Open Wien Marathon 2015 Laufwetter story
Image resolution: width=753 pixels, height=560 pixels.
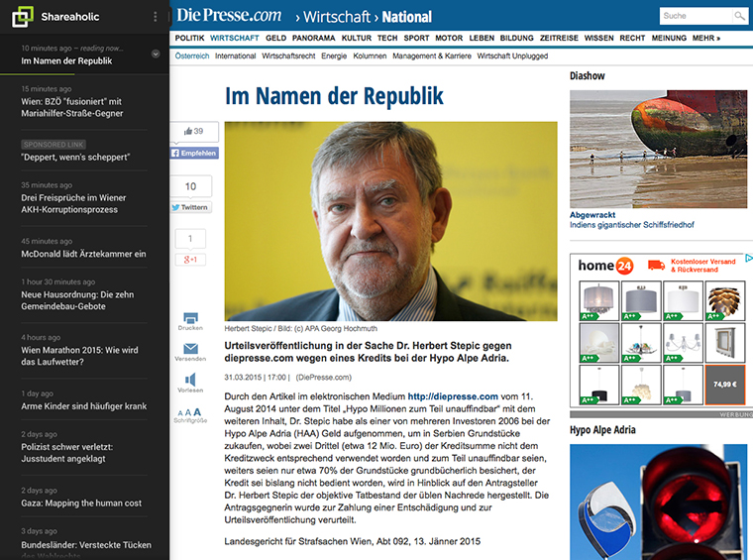(x=79, y=356)
